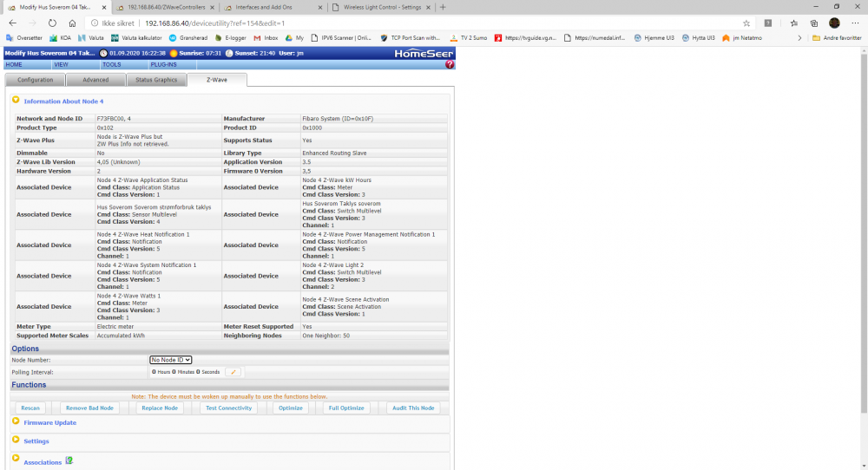Click the help icon beside Associations

[69, 460]
